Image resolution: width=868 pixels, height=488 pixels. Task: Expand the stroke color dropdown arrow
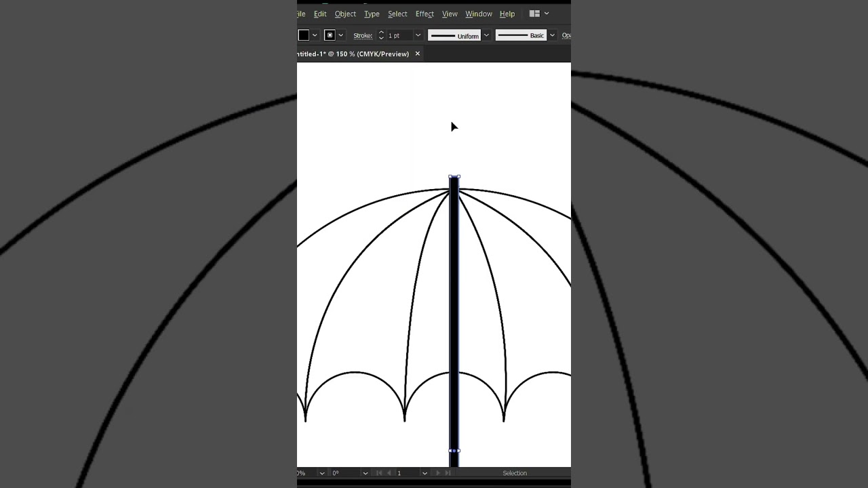pos(341,35)
